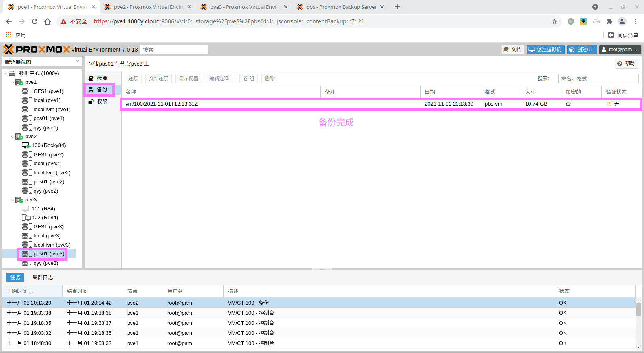644x353 pixels.
Task: Click the 帮助 help question-mark icon
Action: pyautogui.click(x=620, y=64)
